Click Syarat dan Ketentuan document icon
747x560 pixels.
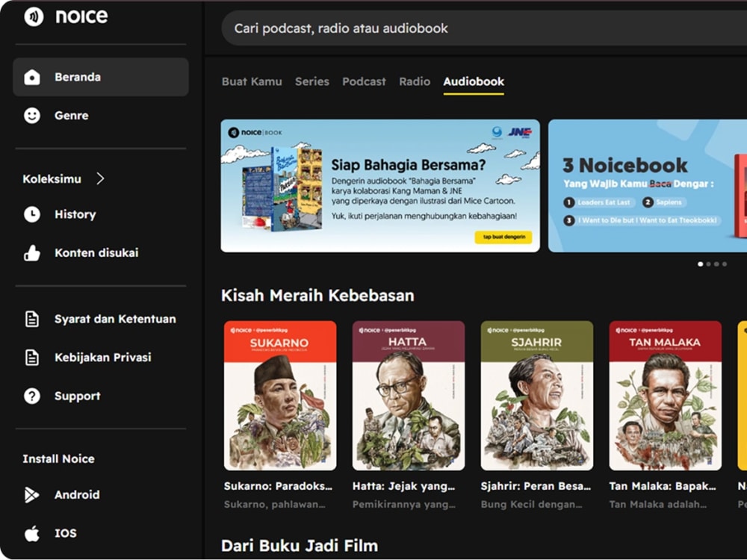pos(32,319)
